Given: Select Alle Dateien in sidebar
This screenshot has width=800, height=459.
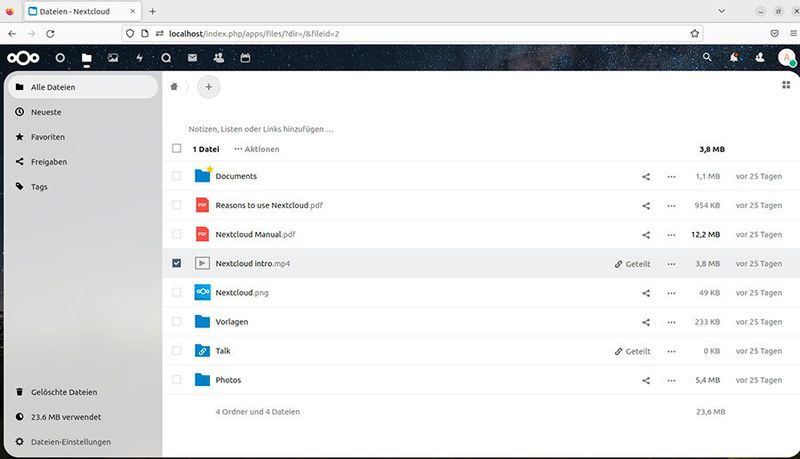Looking at the screenshot, I should coord(83,87).
